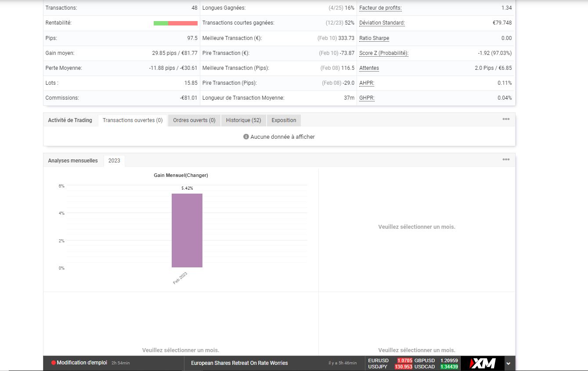Click the 5.42% label above the chart bar
Viewport: 588px width, 371px height.
coord(187,188)
